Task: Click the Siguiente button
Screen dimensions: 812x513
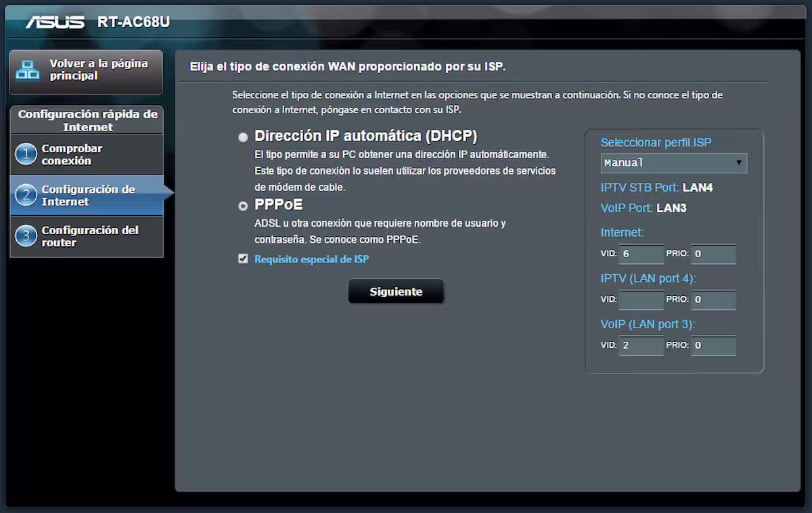Action: point(396,292)
